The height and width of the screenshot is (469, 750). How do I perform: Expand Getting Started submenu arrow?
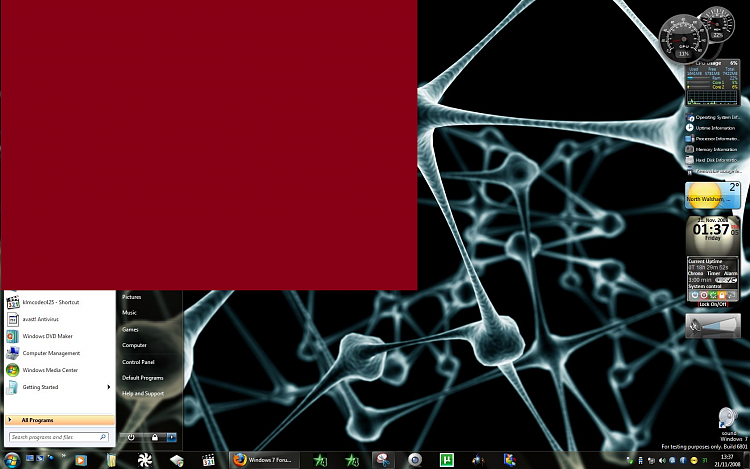tap(109, 387)
